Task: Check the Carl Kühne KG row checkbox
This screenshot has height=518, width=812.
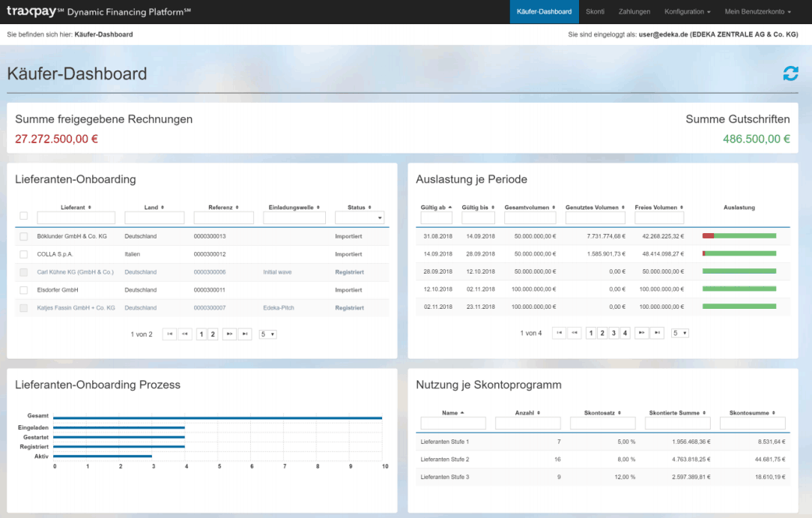Action: (24, 272)
